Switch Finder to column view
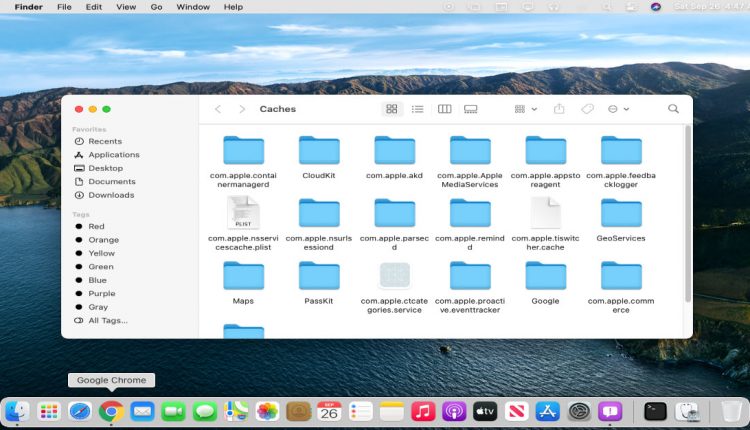 pos(444,109)
